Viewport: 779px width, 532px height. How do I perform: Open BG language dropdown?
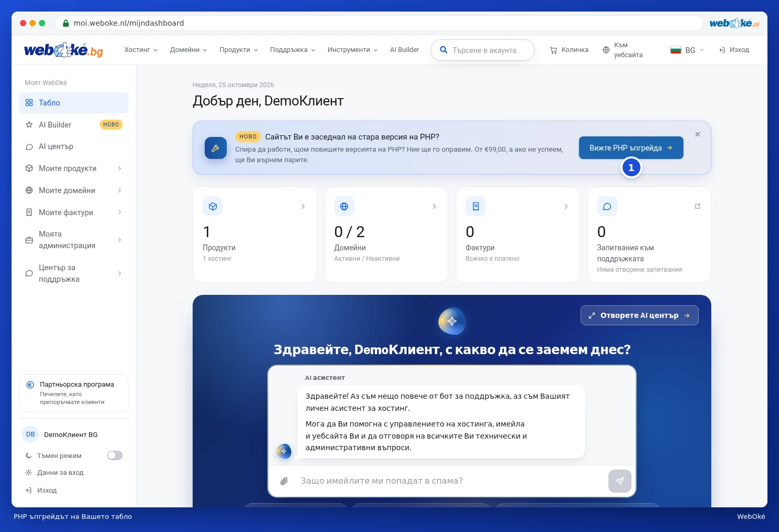click(687, 50)
